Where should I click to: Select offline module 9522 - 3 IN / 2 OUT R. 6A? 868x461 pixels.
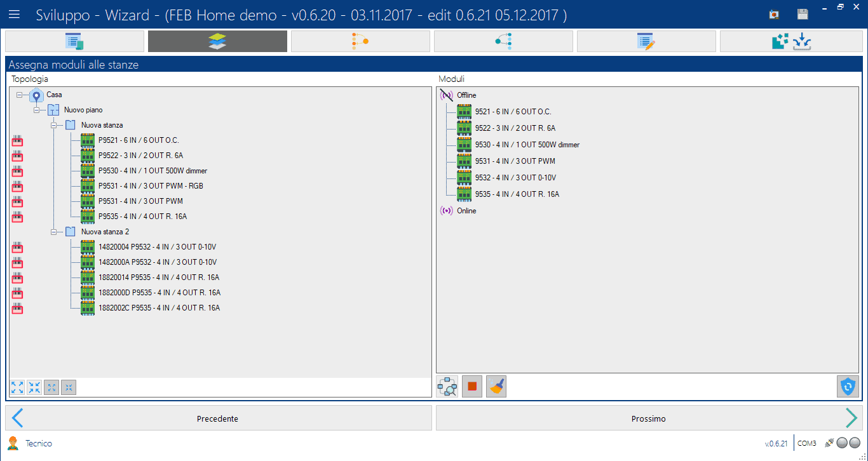pos(515,128)
